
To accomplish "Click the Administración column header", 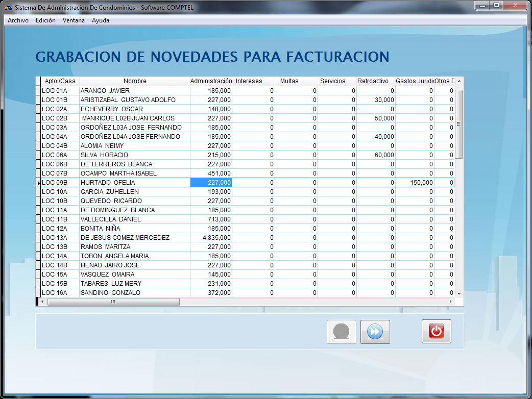I will click(211, 81).
